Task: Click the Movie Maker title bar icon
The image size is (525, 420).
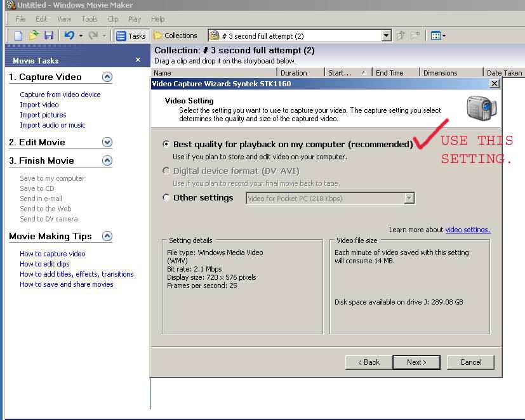Action: (11, 4)
